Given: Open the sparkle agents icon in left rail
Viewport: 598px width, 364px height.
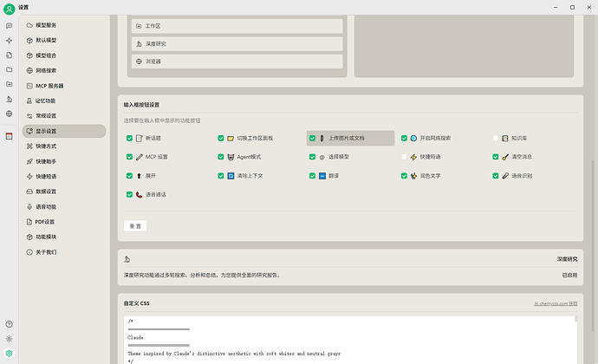Looking at the screenshot, I should tap(10, 41).
